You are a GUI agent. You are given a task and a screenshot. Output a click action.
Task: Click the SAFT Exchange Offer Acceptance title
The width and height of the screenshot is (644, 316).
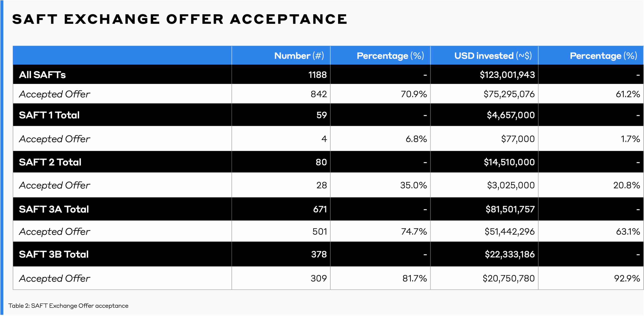point(180,19)
